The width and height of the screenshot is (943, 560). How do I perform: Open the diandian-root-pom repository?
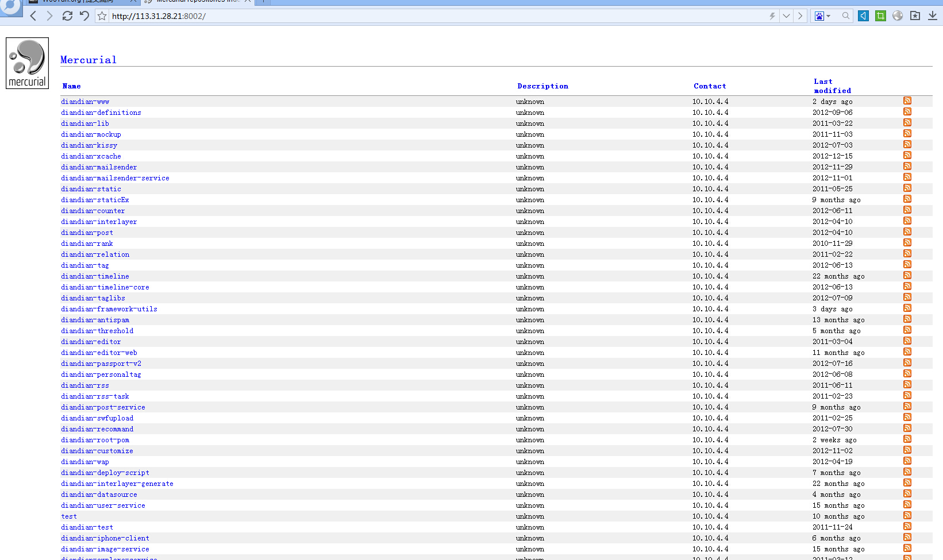(95, 440)
